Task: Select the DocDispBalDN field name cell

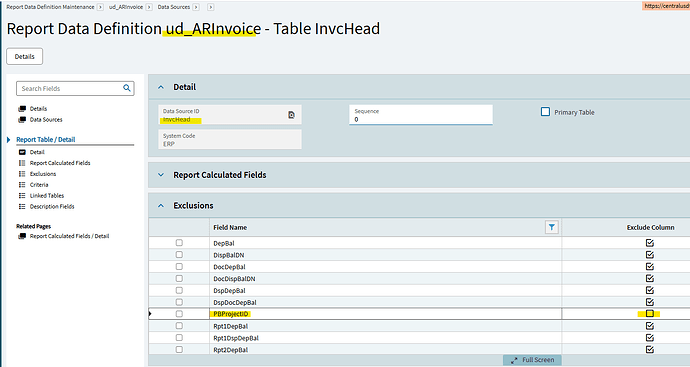Action: (x=385, y=279)
